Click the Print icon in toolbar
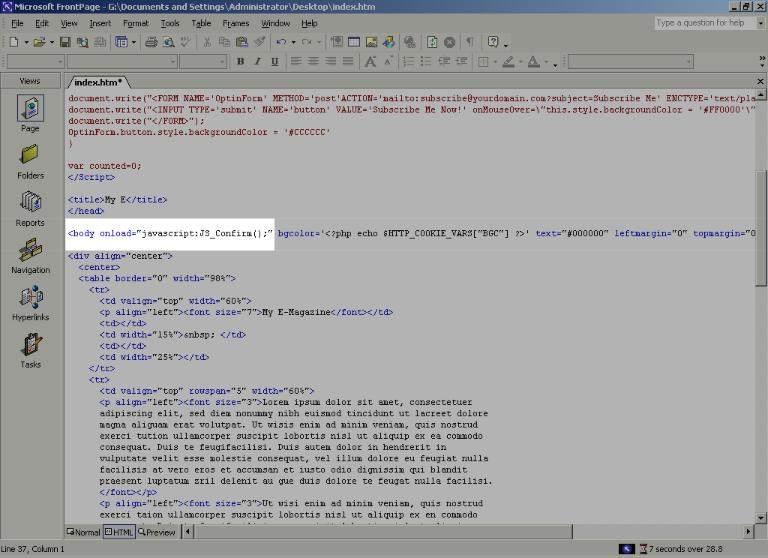 (151, 42)
